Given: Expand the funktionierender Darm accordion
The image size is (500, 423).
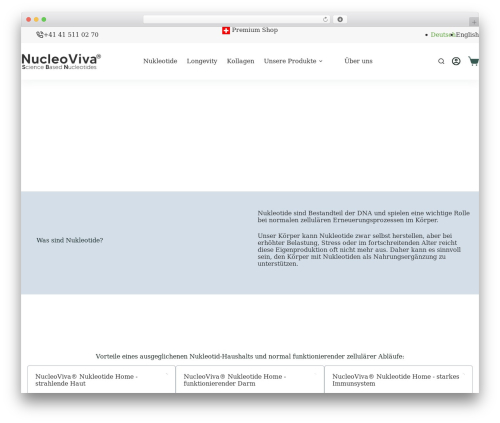Looking at the screenshot, I should click(x=250, y=380).
